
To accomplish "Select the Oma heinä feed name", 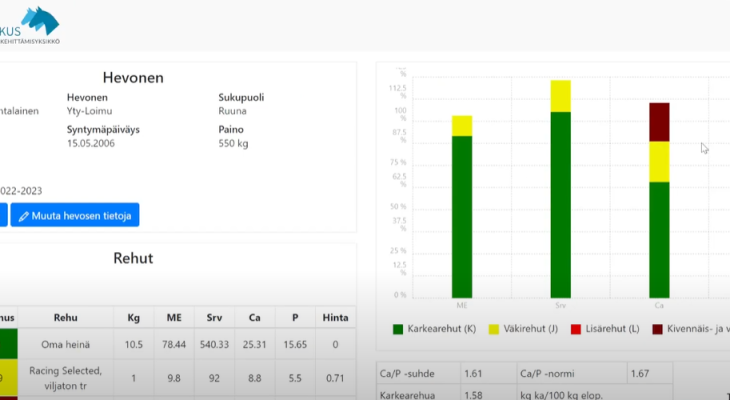I will click(x=66, y=345).
